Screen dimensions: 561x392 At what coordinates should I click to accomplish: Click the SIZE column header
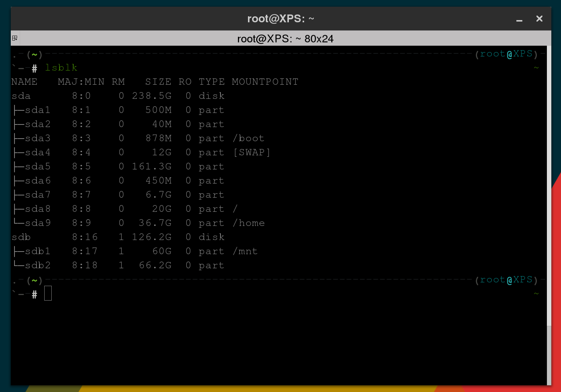158,82
